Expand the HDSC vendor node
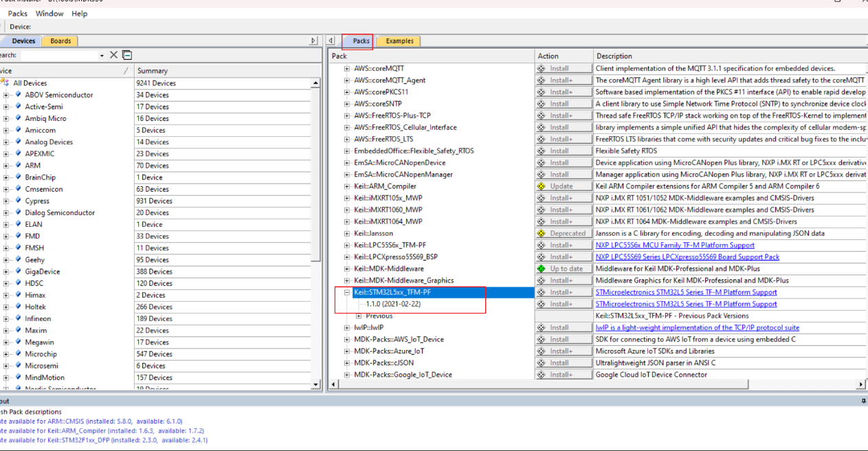Image resolution: width=868 pixels, height=451 pixels. (x=6, y=283)
